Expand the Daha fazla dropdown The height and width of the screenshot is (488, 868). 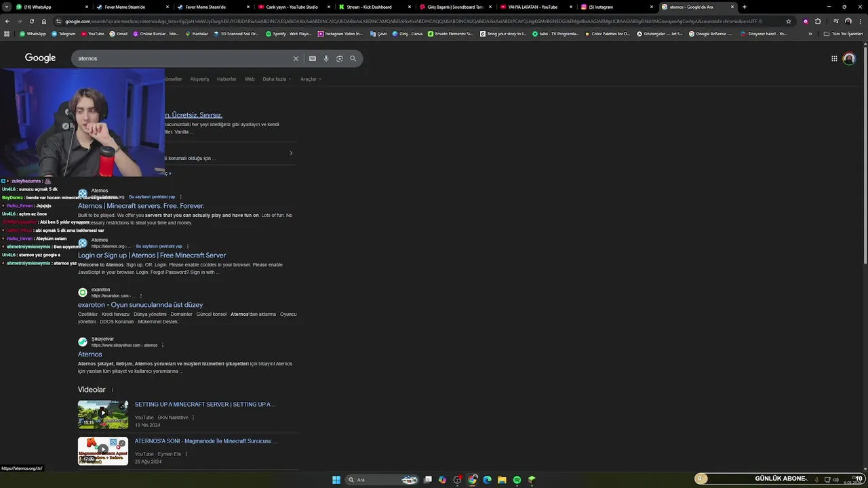[x=277, y=79]
